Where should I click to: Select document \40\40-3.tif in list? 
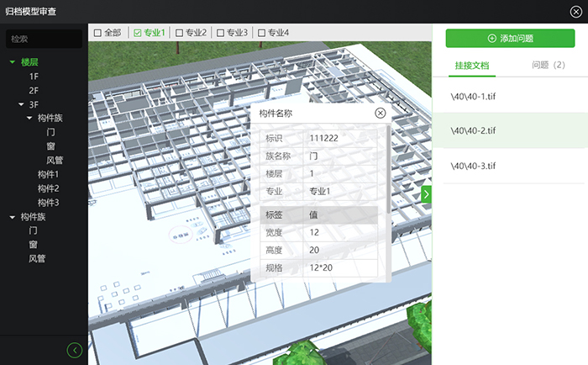(x=473, y=165)
